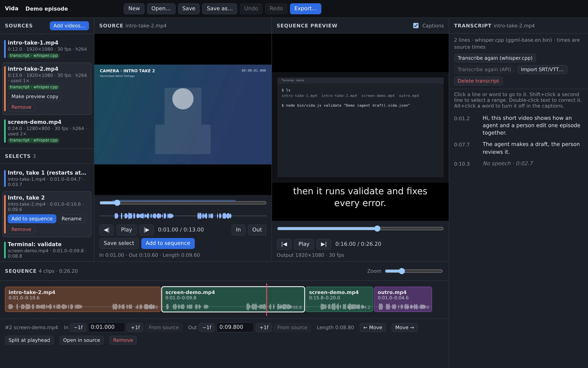Adjust the timeline Zoom slider
The width and height of the screenshot is (588, 368).
(414, 271)
